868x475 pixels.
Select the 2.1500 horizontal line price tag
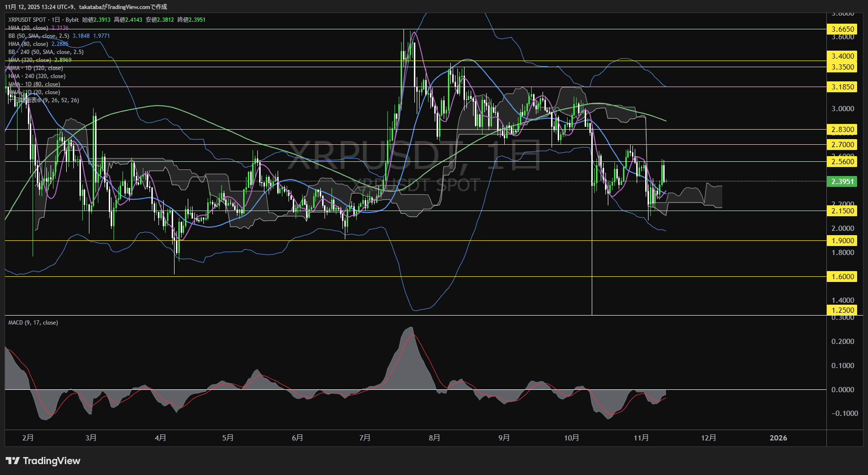coord(842,211)
